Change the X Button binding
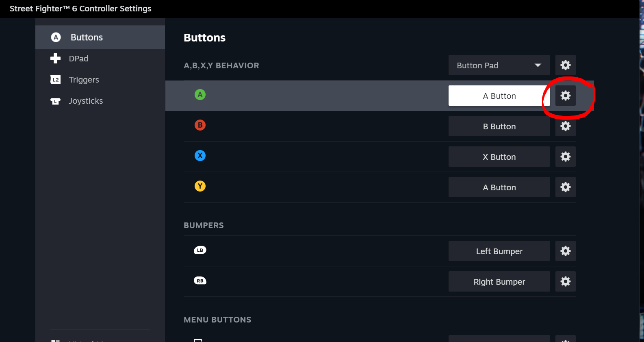This screenshot has width=644, height=342. click(x=499, y=157)
